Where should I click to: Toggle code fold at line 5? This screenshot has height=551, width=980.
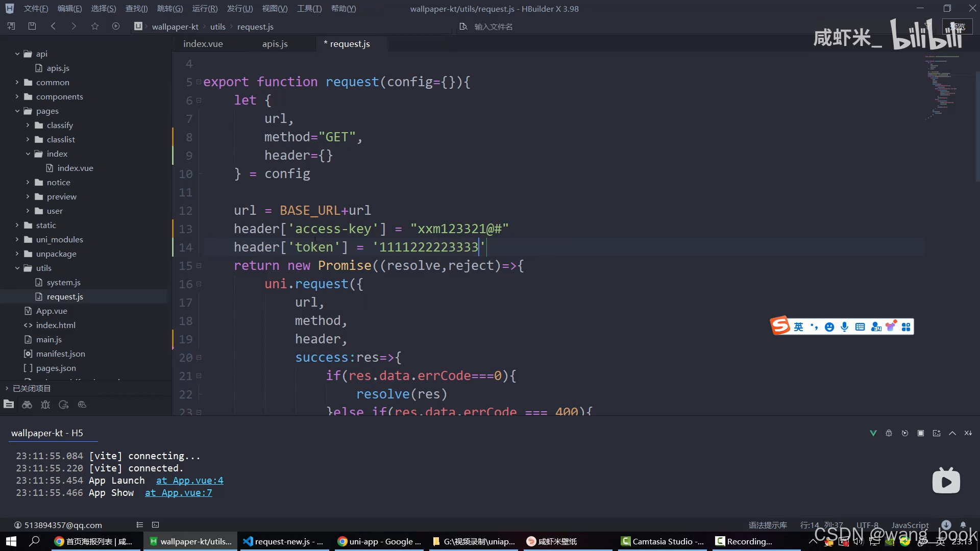[199, 82]
